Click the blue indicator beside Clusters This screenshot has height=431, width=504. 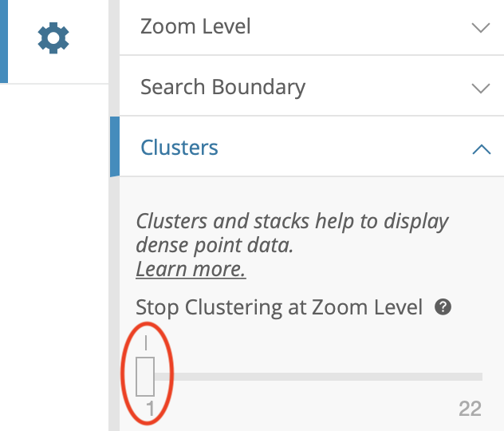pyautogui.click(x=115, y=146)
